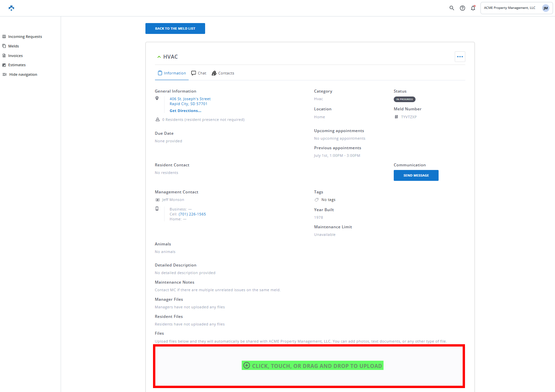This screenshot has height=392, width=555.
Task: Select the Information tab
Action: 172,73
